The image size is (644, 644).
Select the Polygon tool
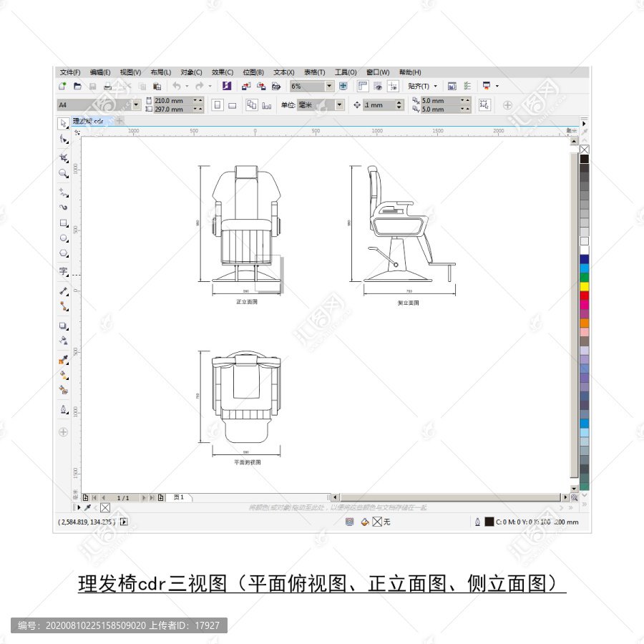(x=63, y=253)
